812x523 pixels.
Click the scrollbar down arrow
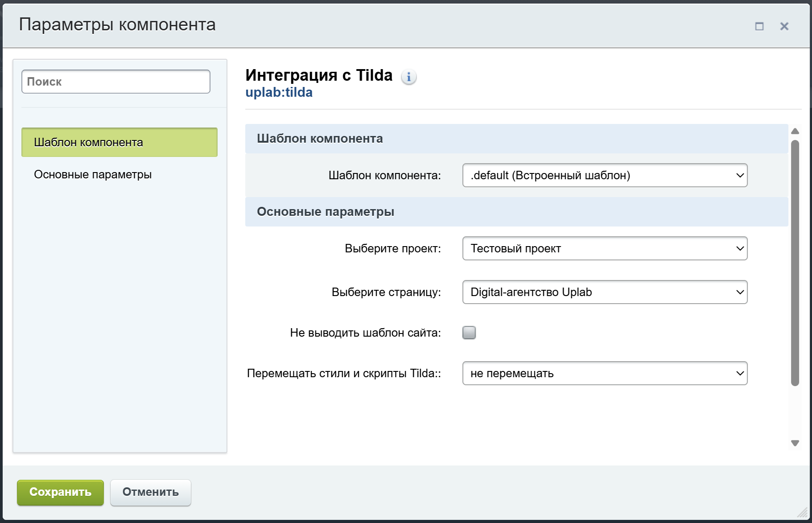coord(795,443)
